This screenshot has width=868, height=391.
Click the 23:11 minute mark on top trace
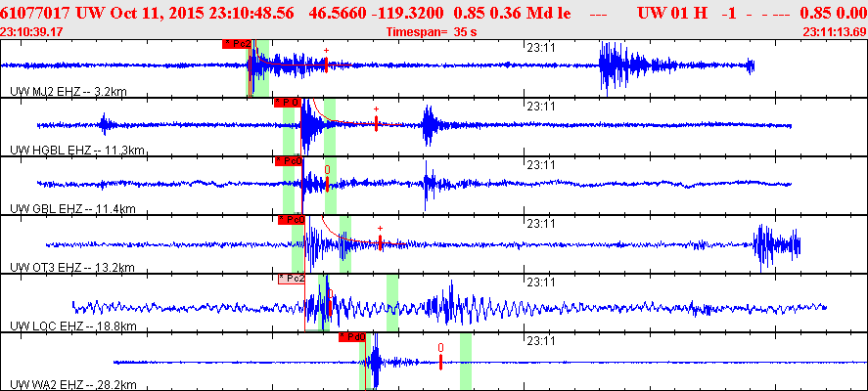click(x=541, y=46)
